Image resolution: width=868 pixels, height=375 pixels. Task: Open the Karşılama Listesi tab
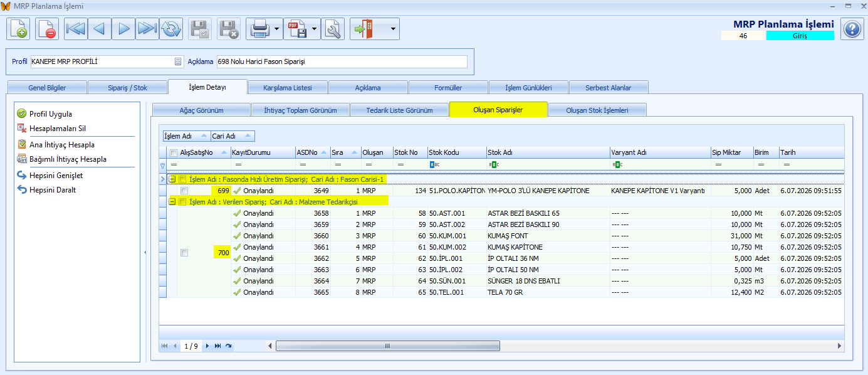click(x=288, y=87)
